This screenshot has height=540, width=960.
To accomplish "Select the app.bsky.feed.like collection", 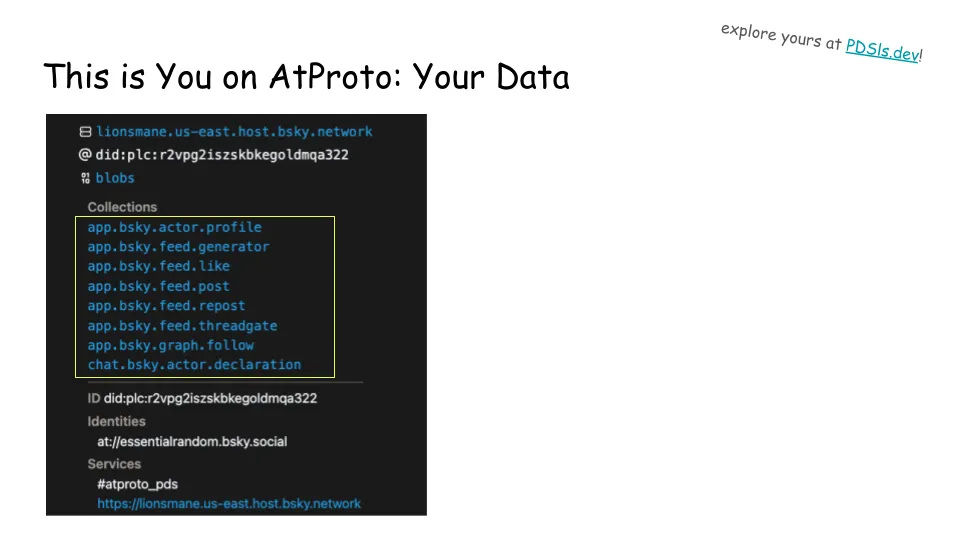I will (x=158, y=266).
